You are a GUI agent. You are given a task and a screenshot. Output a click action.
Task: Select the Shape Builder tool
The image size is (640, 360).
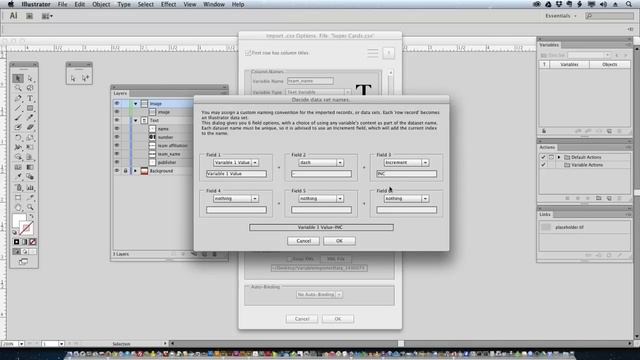[x=18, y=157]
